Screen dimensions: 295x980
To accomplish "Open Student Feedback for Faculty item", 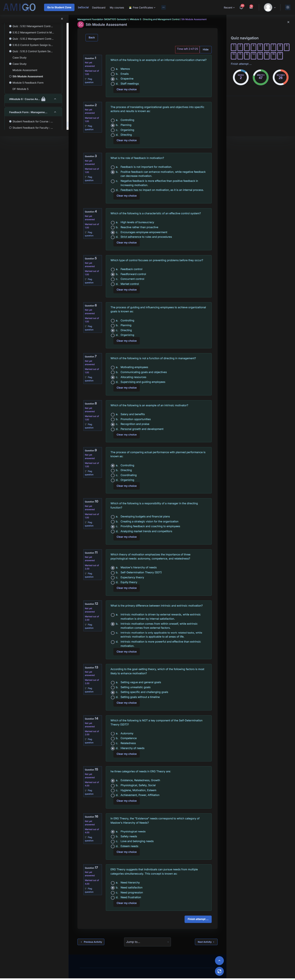I will tap(33, 128).
